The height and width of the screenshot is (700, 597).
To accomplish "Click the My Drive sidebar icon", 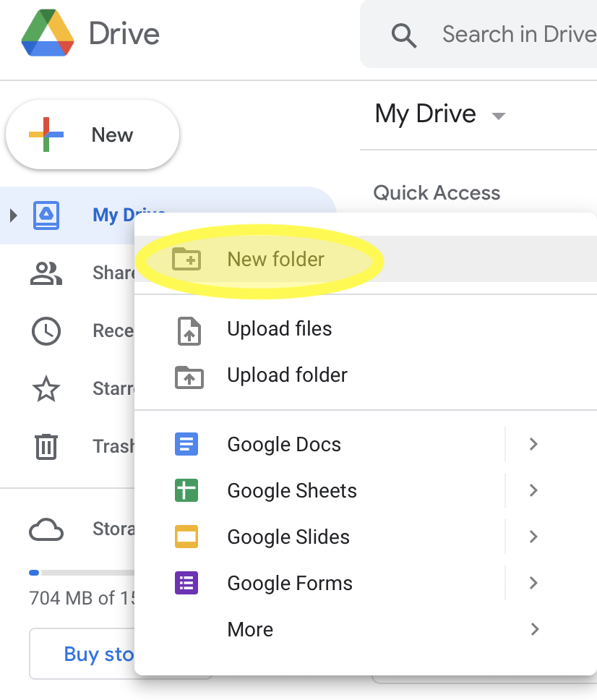I will point(46,215).
